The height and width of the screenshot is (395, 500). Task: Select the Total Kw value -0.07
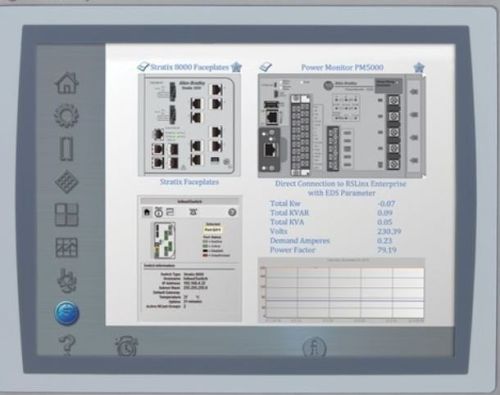(386, 203)
